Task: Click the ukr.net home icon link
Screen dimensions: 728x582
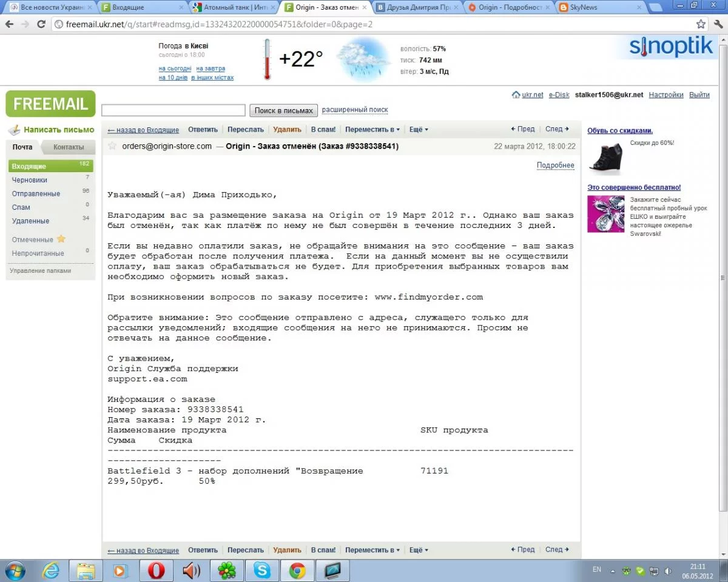Action: click(516, 95)
